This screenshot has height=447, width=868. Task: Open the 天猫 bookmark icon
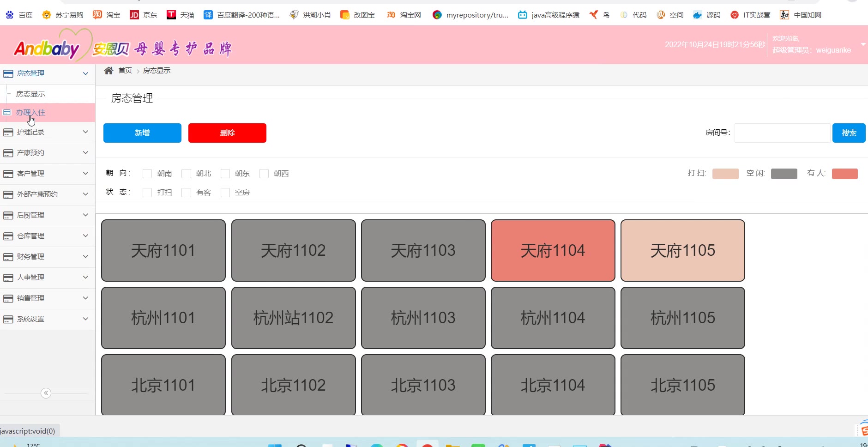pos(171,15)
